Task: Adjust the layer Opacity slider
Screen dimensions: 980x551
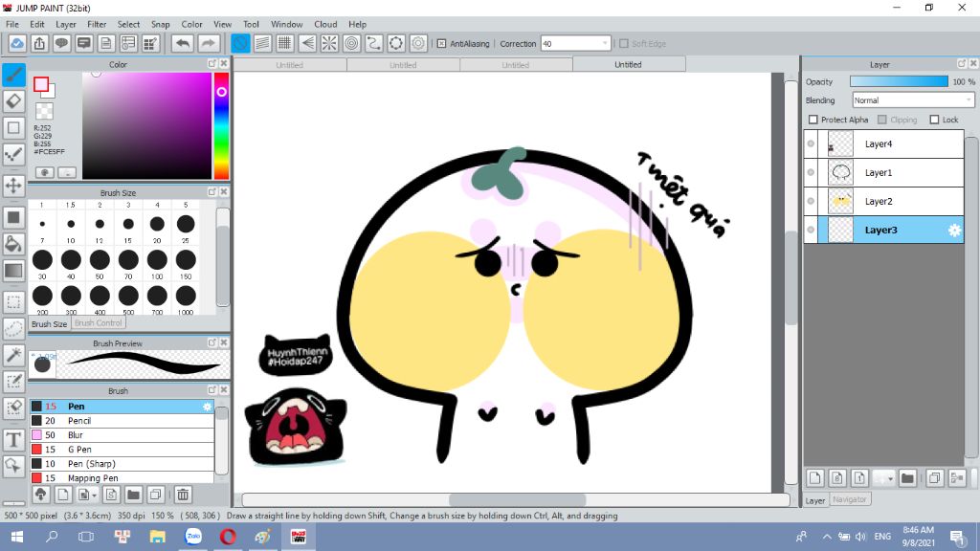Action: pyautogui.click(x=899, y=82)
